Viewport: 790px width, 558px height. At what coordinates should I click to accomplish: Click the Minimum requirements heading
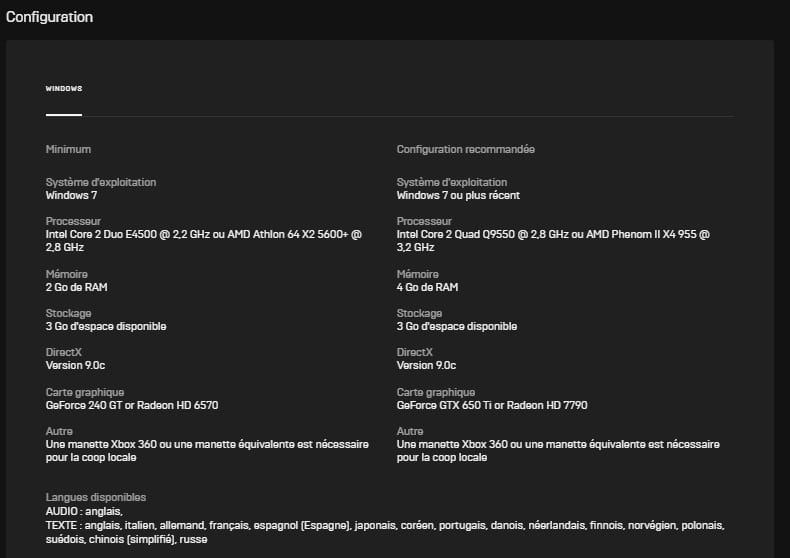tap(68, 150)
